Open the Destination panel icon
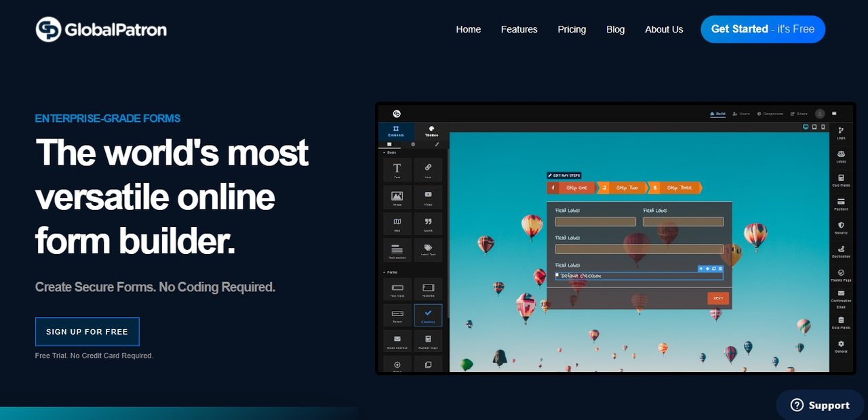868x420 pixels. coord(841,251)
